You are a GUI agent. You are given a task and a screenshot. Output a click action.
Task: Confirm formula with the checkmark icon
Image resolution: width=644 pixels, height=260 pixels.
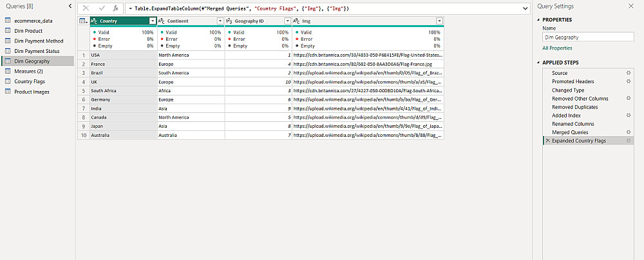(100, 8)
